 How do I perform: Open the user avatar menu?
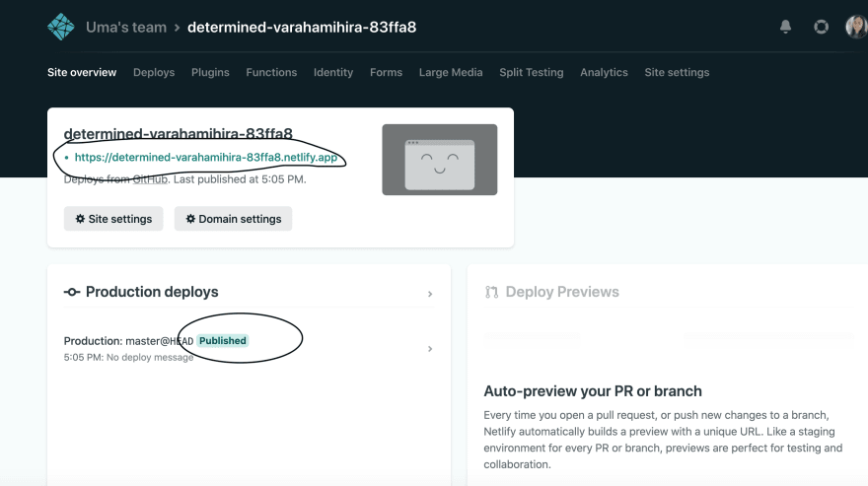[x=856, y=27]
